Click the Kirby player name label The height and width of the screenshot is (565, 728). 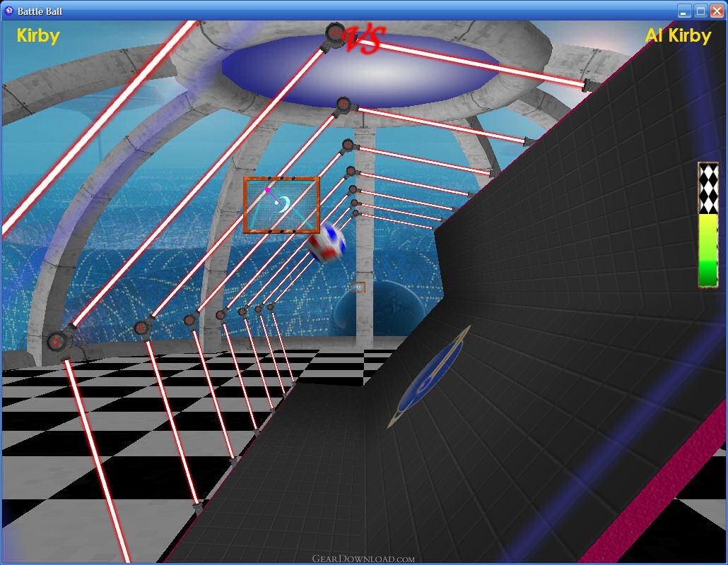click(x=38, y=36)
